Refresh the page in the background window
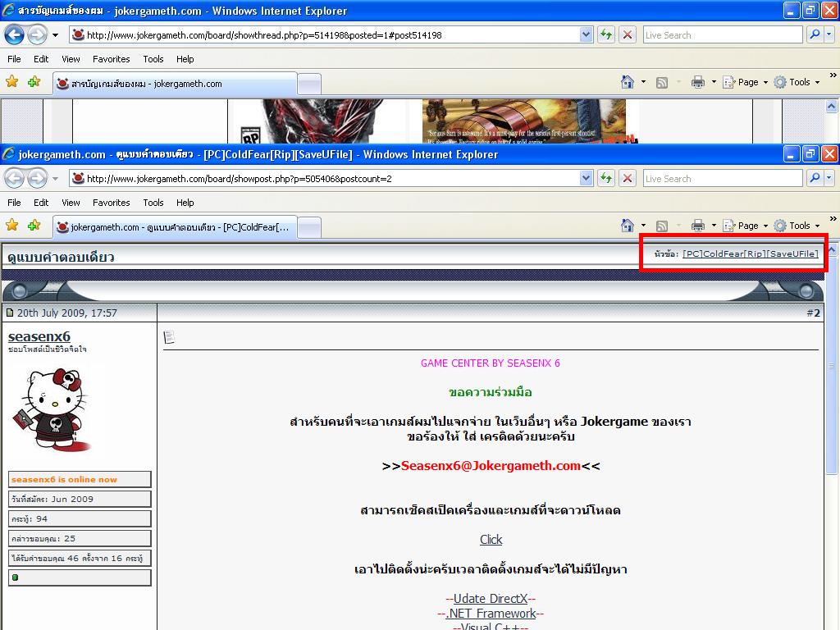This screenshot has width=840, height=630. point(606,35)
